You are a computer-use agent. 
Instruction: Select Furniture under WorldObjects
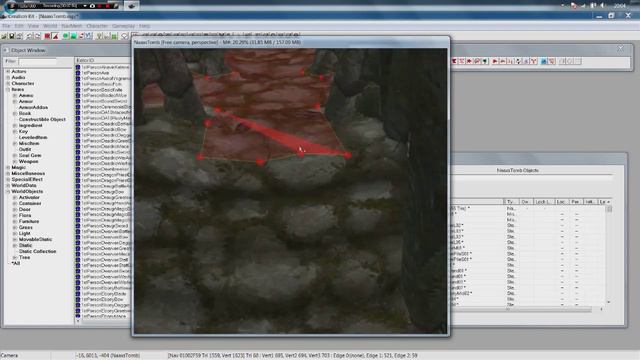29,222
